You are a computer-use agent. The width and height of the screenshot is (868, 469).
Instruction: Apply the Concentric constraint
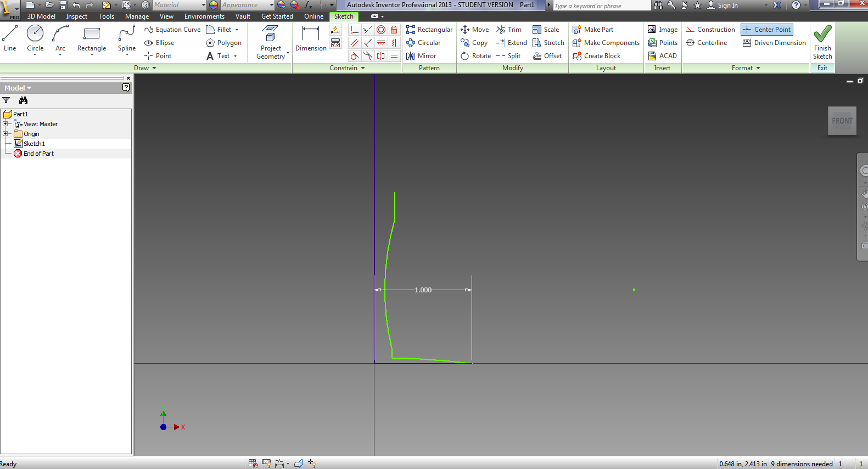[381, 30]
